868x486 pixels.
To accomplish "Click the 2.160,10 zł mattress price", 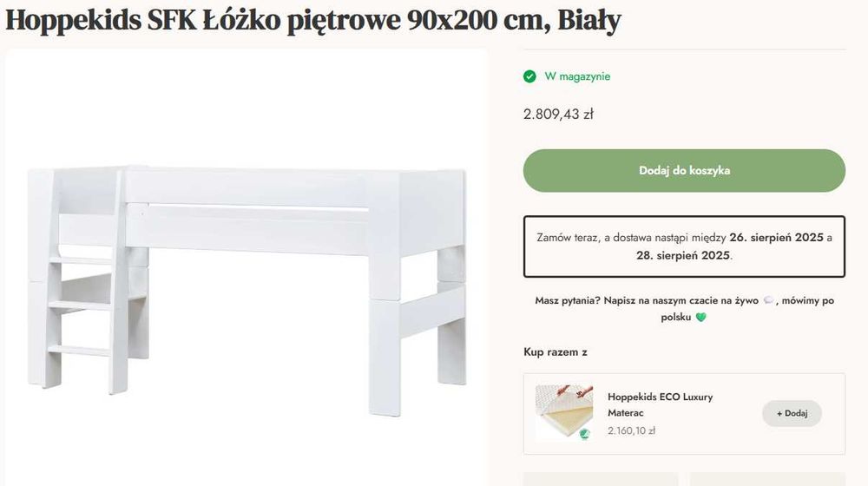I will (x=631, y=430).
